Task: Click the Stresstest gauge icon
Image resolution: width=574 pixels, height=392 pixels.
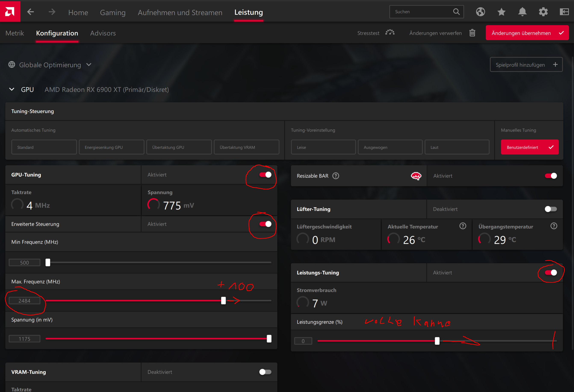Action: (390, 33)
